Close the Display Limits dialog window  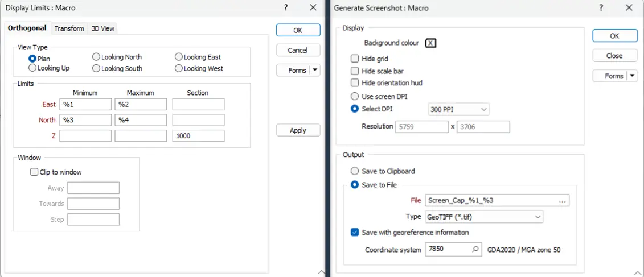tap(313, 7)
